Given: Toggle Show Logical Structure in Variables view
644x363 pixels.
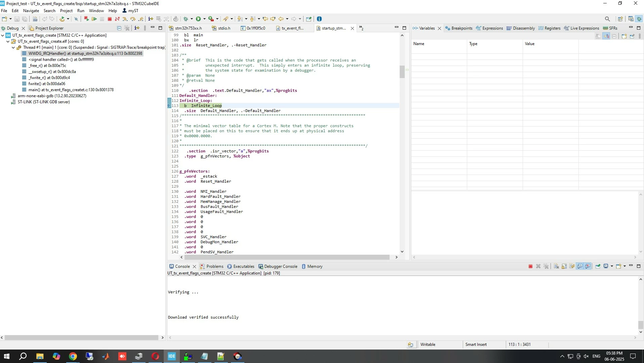Looking at the screenshot, I should [x=606, y=36].
